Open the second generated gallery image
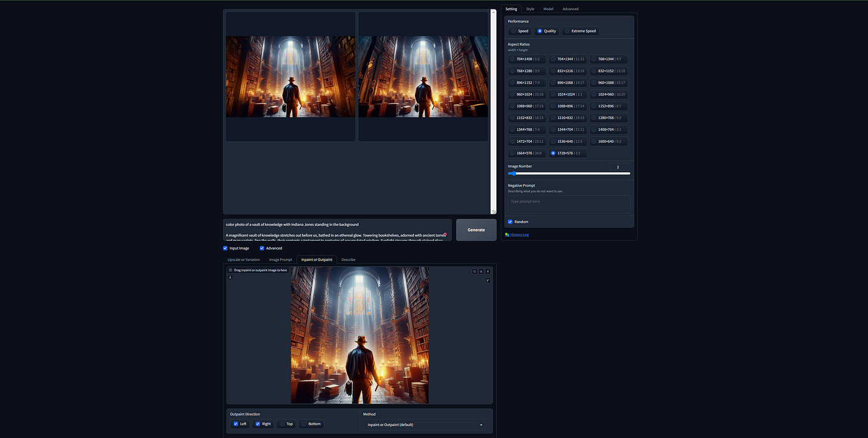Image resolution: width=868 pixels, height=438 pixels. [x=423, y=76]
